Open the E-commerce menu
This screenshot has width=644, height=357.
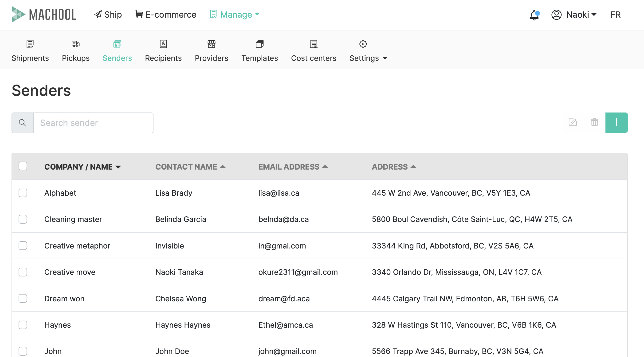pyautogui.click(x=166, y=15)
